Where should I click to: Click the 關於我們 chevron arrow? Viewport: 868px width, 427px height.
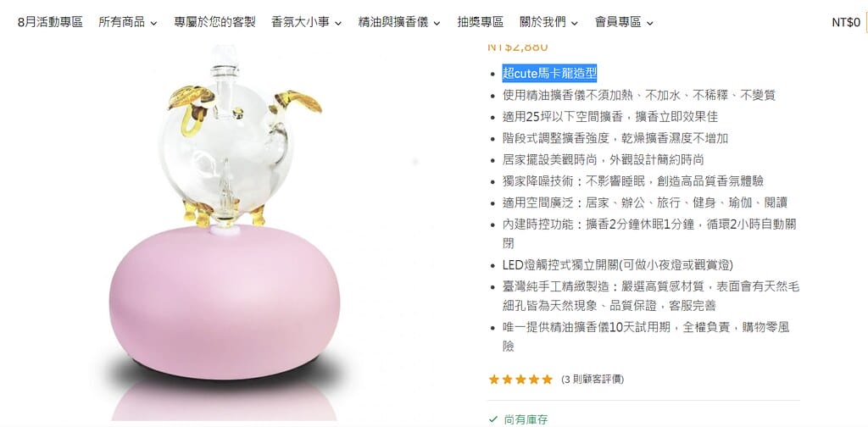coord(575,23)
